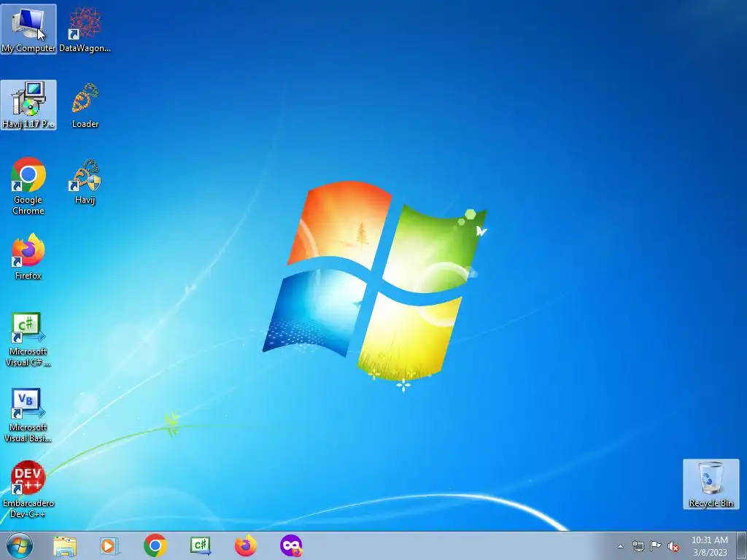Select the Havij 1.17 Pro installer icon
The image size is (747, 560).
[28, 105]
